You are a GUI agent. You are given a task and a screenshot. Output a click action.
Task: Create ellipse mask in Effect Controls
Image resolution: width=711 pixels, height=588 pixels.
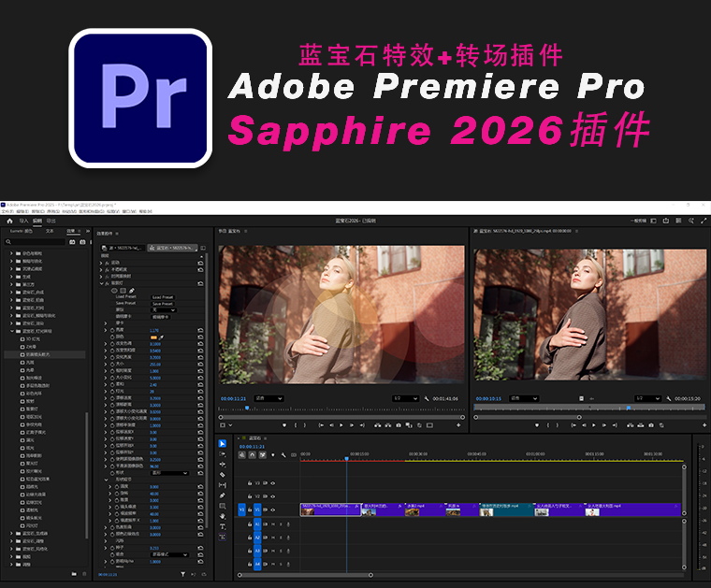pyautogui.click(x=114, y=291)
